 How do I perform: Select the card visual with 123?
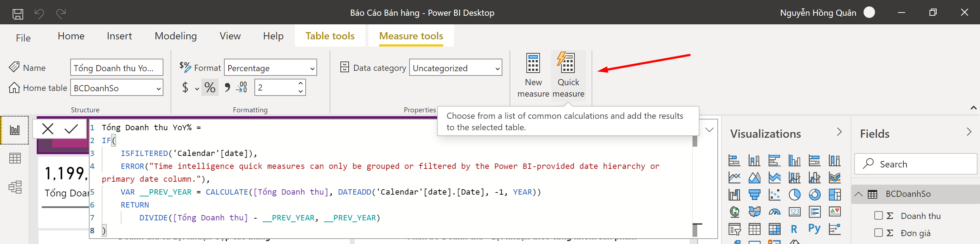794,212
